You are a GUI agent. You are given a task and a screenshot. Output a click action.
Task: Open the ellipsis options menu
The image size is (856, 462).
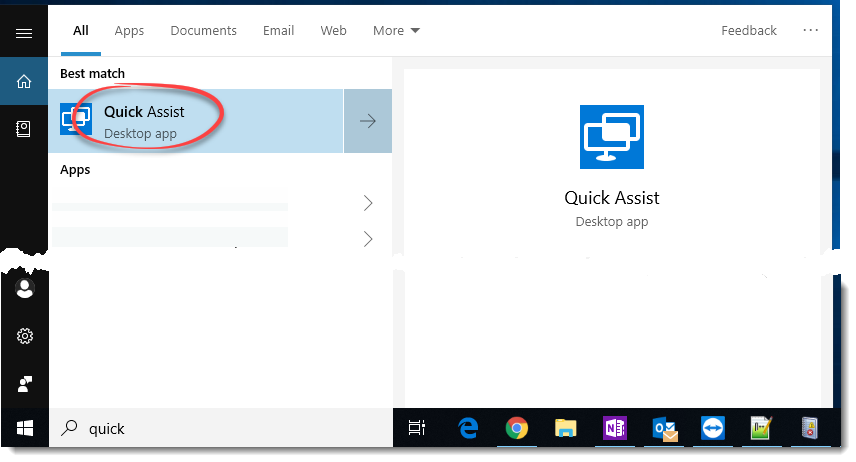(x=810, y=31)
